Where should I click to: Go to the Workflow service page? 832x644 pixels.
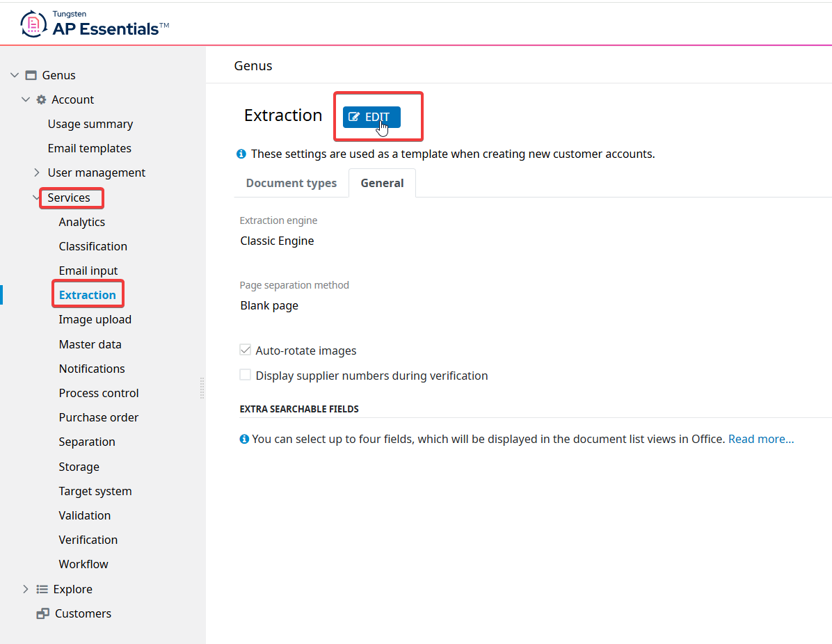[83, 564]
